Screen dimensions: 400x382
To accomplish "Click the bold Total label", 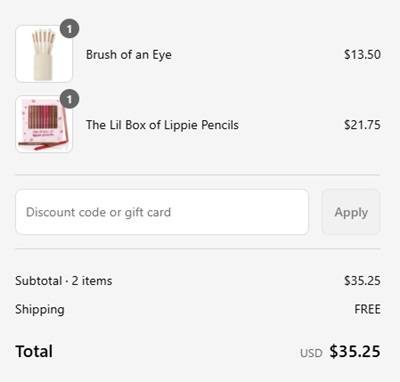I will click(34, 351).
